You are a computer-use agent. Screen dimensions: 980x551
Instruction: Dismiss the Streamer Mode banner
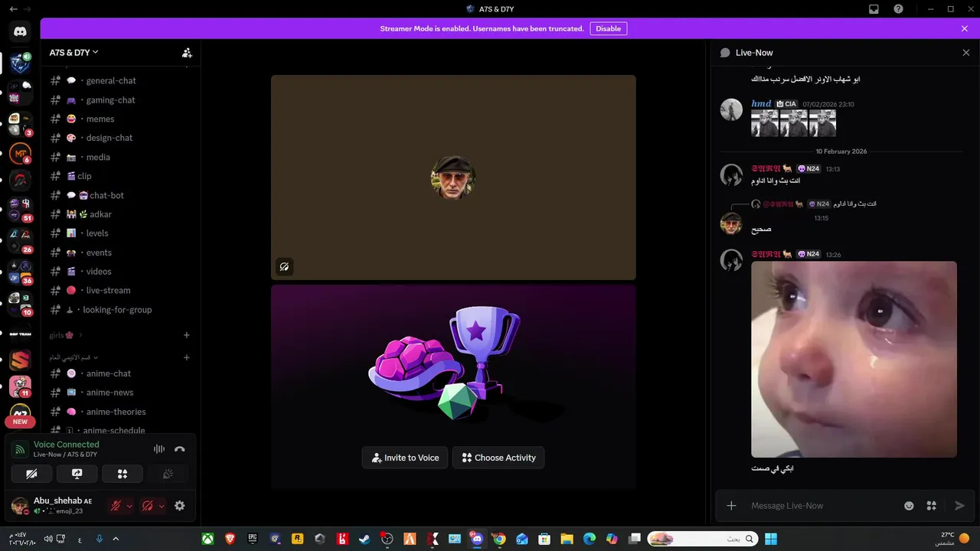965,28
